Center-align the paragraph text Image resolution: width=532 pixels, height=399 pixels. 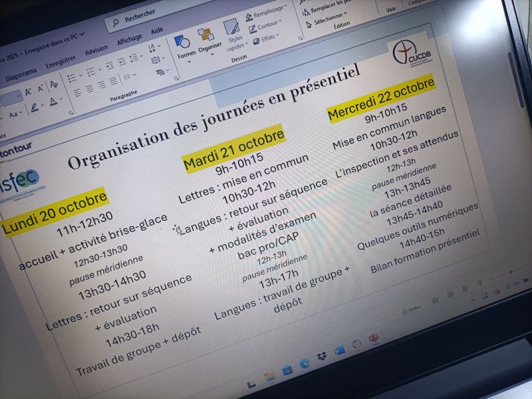[x=88, y=89]
